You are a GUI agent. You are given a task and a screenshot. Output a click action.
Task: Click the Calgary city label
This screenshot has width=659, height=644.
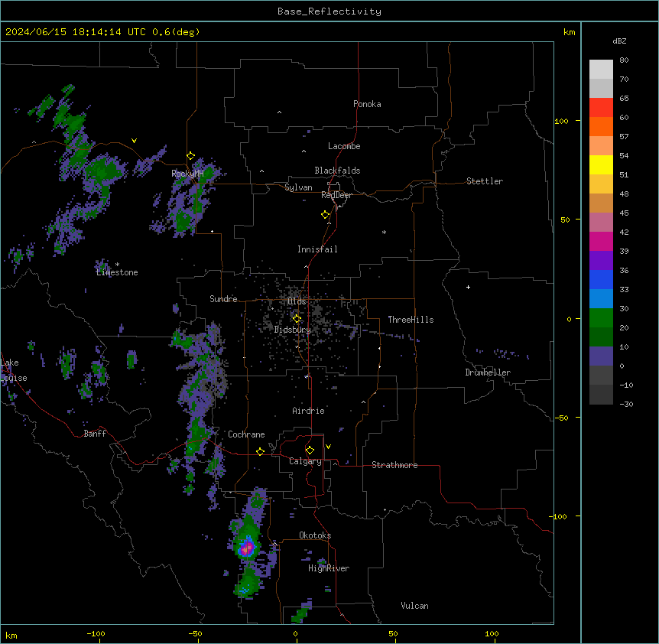click(x=305, y=461)
